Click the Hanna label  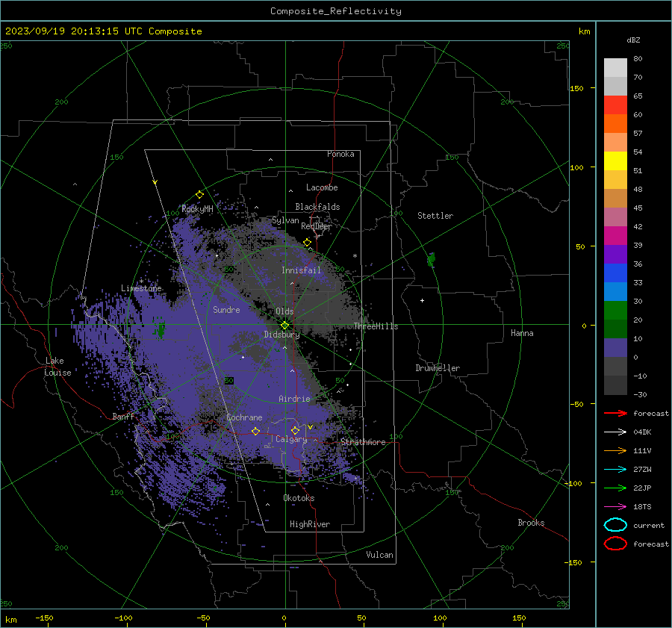click(522, 333)
